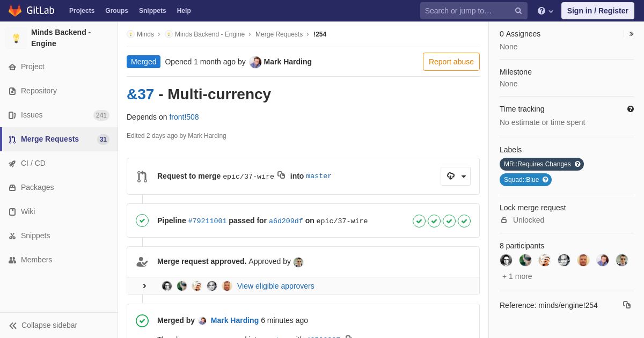Click the approver avatar after 'Approved by'
This screenshot has width=644, height=338.
click(x=298, y=262)
